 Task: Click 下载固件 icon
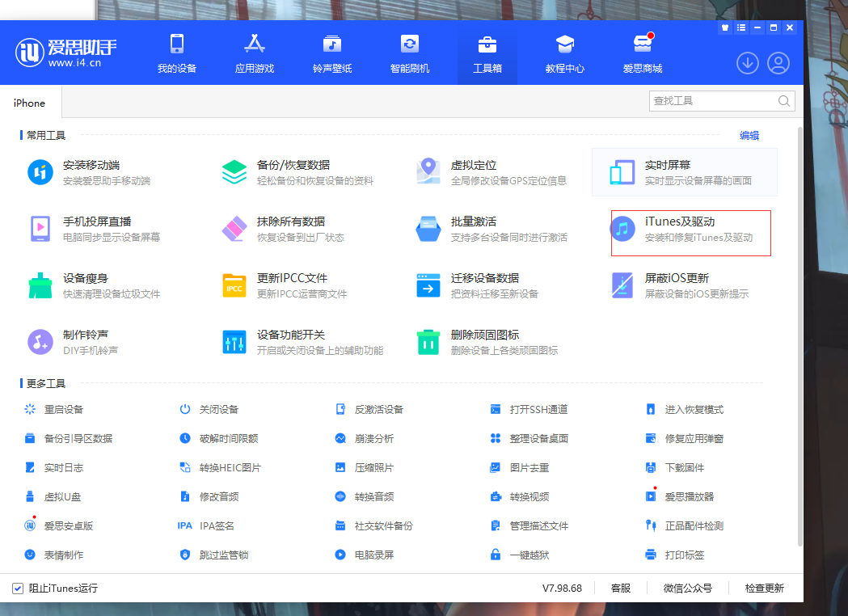tap(651, 468)
